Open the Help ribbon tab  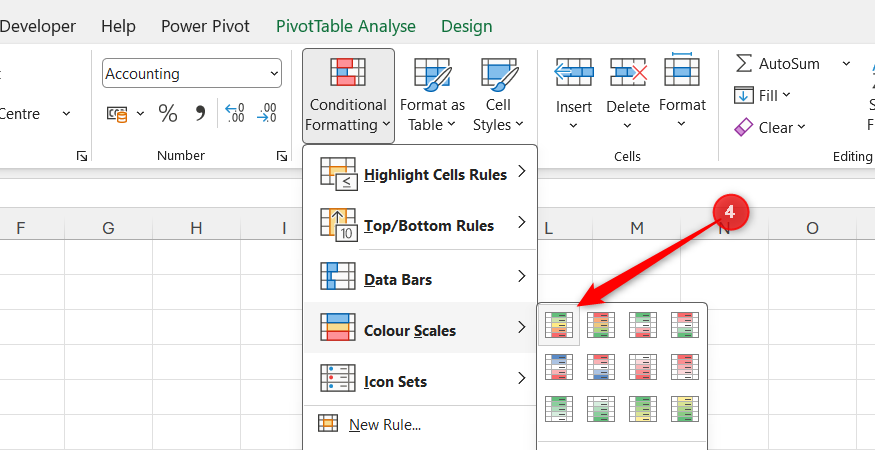(118, 26)
